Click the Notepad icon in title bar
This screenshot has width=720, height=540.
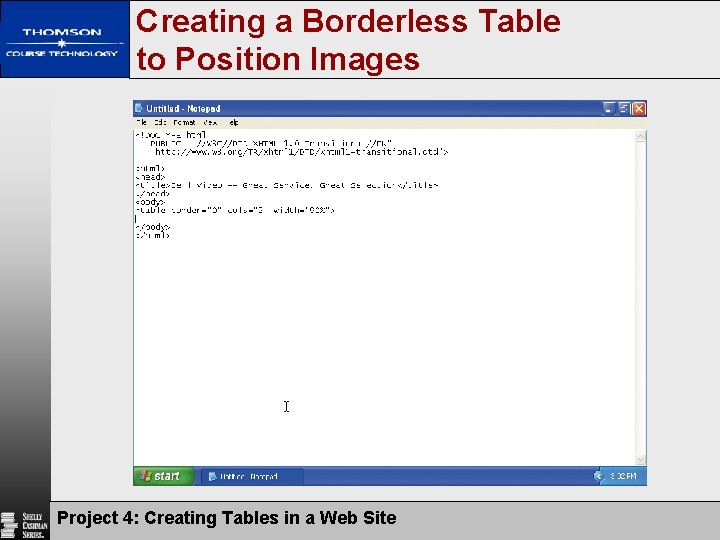139,108
